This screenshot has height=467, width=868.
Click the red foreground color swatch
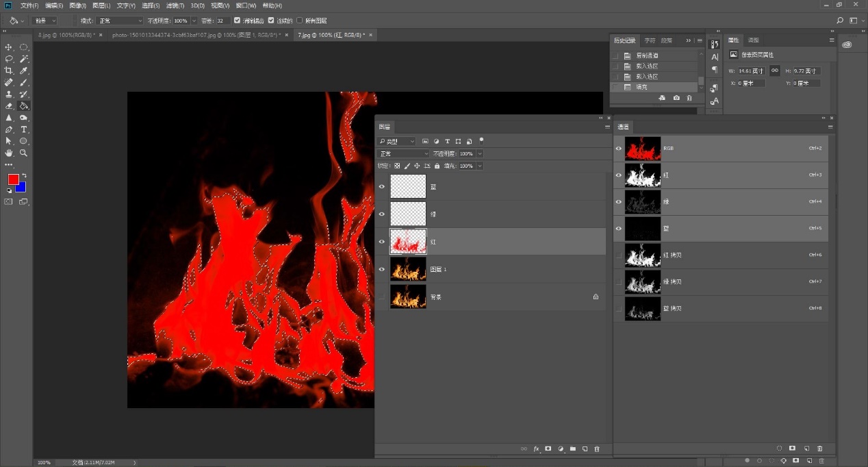tap(13, 179)
